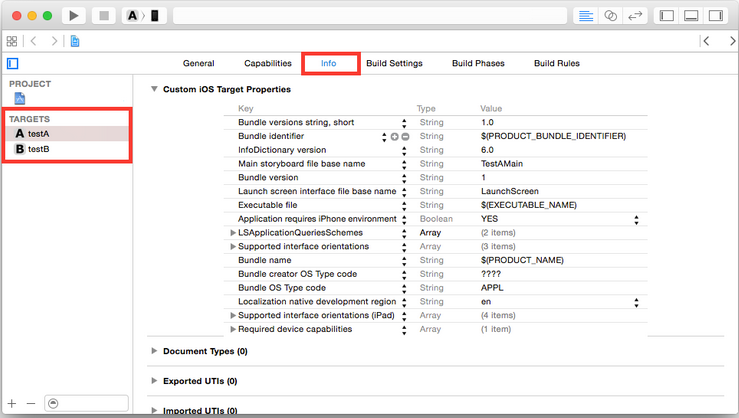Open the Capabilities tab
Viewport: 739px width, 418px height.
click(x=268, y=63)
